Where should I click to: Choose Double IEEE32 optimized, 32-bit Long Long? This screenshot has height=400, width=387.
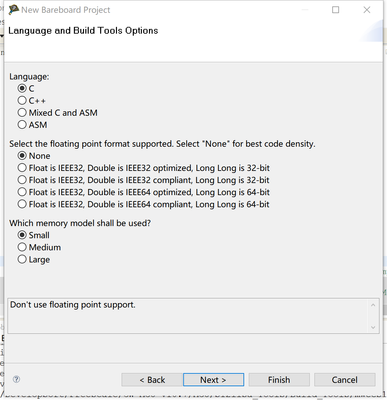22,168
